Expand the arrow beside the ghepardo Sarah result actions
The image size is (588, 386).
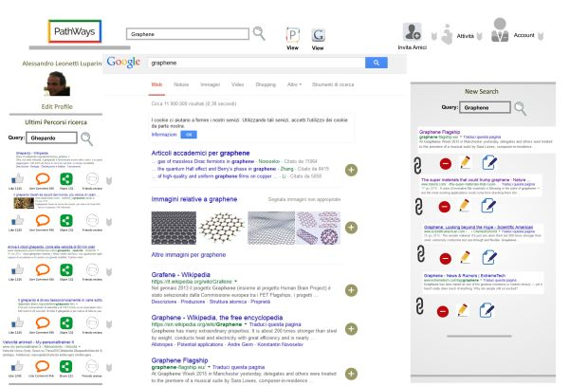click(109, 222)
